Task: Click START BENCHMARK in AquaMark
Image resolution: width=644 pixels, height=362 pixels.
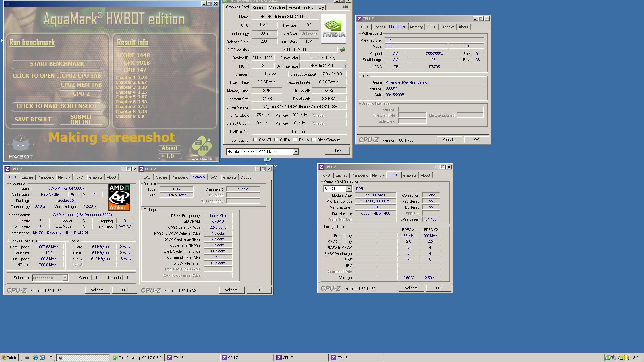Action: pos(57,64)
